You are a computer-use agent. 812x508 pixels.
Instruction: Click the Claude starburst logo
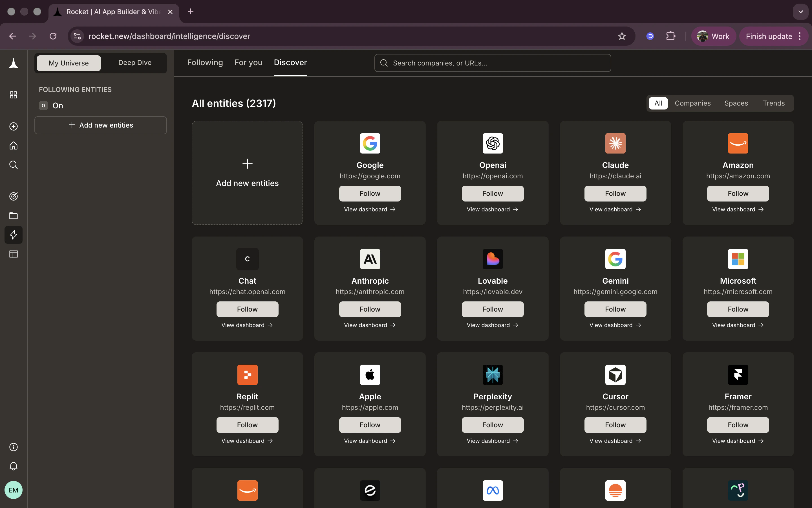tap(615, 143)
